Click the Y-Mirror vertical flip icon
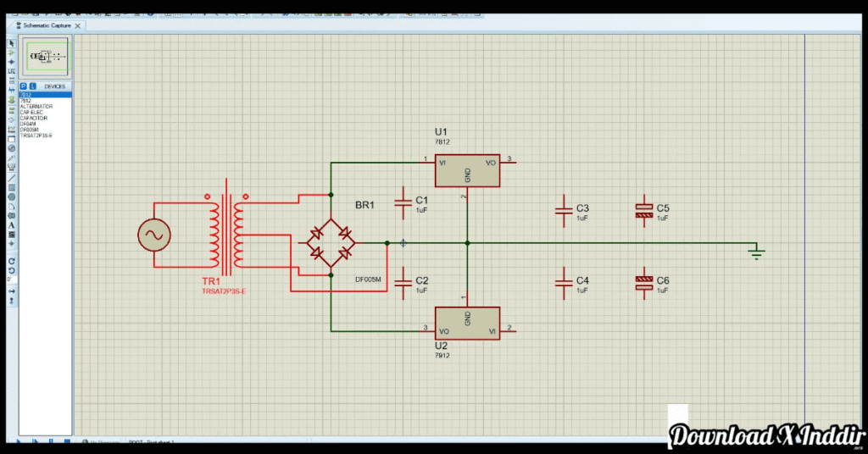The image size is (868, 454). click(x=12, y=299)
